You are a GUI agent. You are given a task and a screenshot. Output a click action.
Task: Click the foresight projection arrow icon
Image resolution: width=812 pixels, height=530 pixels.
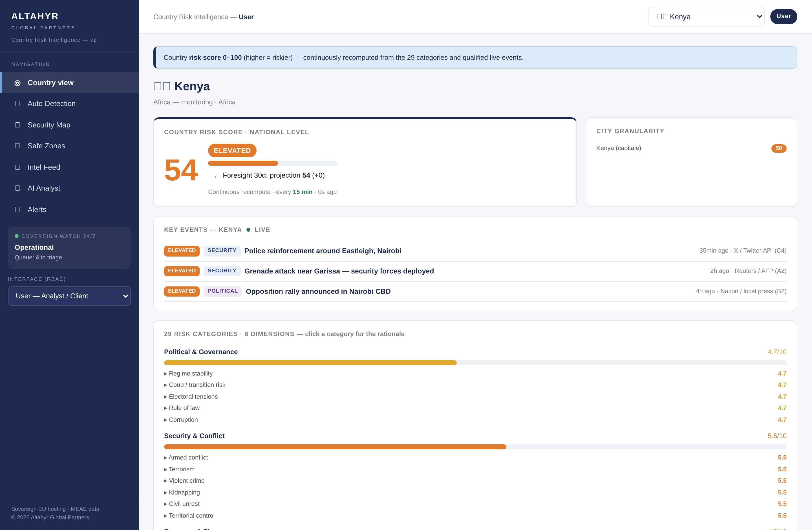(213, 177)
